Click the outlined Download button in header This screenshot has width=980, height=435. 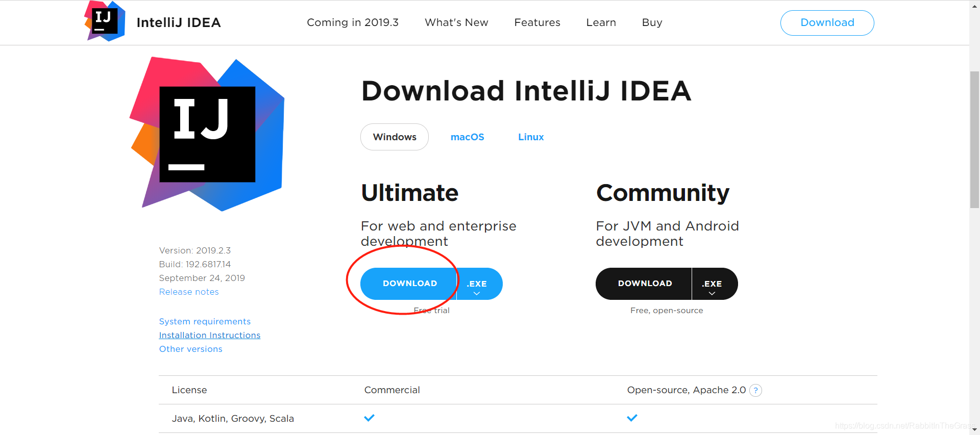tap(827, 23)
